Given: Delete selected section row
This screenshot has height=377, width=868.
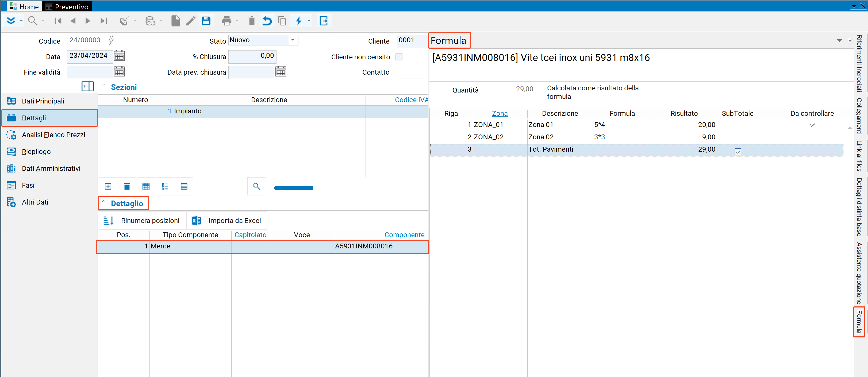Looking at the screenshot, I should click(x=127, y=186).
